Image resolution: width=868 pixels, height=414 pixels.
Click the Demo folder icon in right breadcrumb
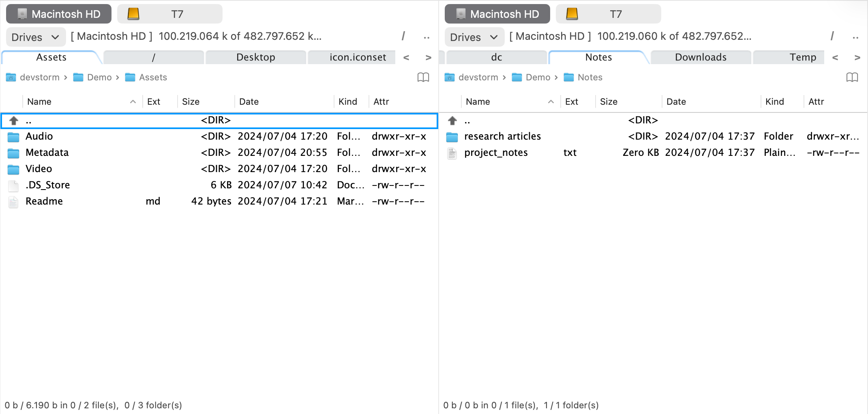point(517,77)
